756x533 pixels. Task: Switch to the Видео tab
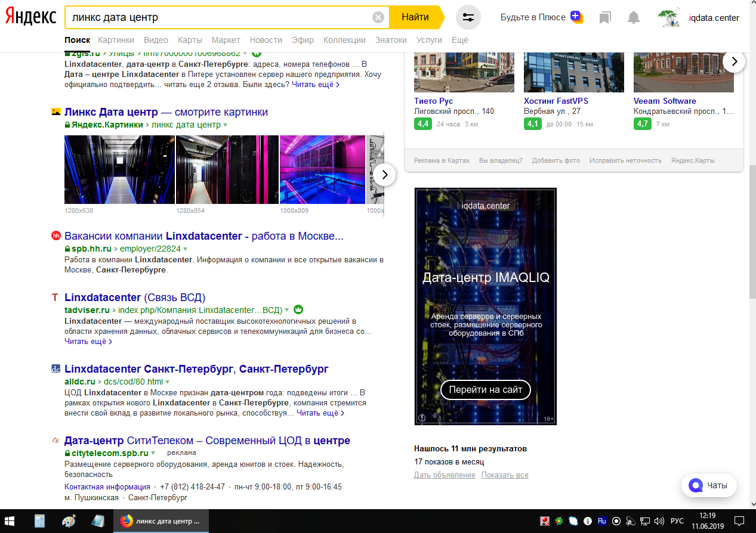pos(156,40)
